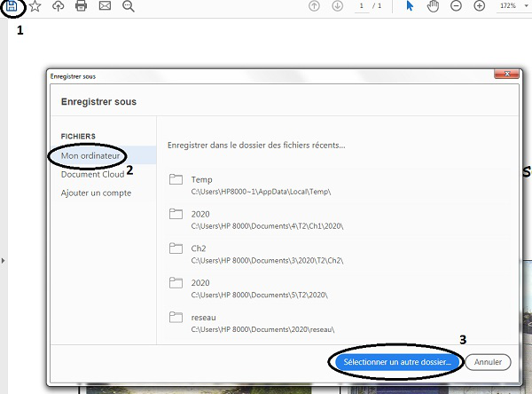532x394 pixels.
Task: Open the 172% zoom level dropdown
Action: coord(512,6)
